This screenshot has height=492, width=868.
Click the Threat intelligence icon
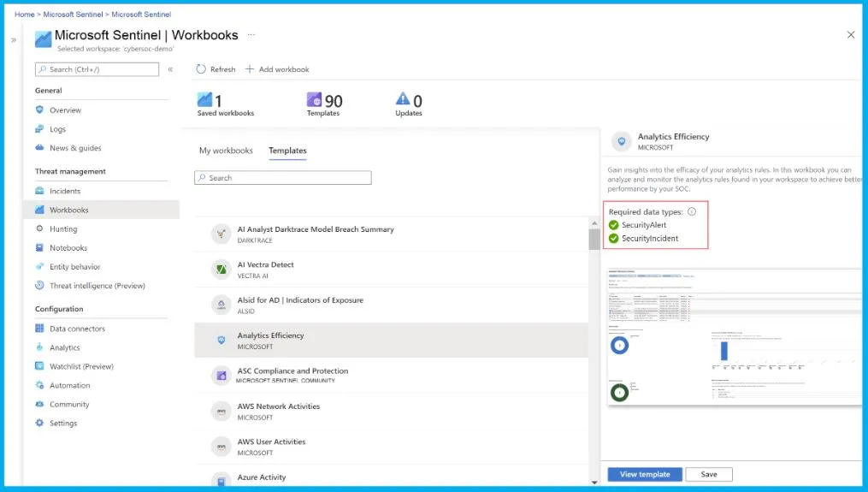39,285
